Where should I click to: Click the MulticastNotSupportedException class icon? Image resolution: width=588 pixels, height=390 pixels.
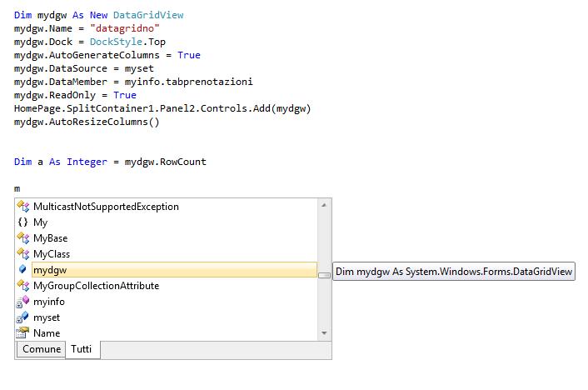(x=22, y=207)
